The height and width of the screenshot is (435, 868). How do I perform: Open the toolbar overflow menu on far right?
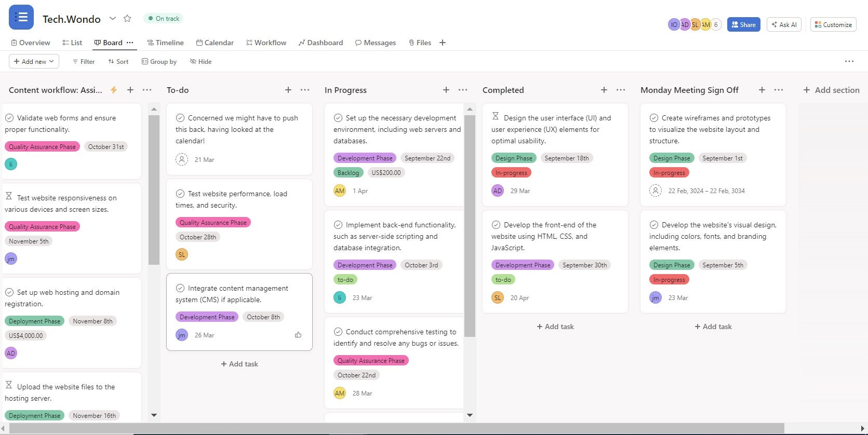coord(849,61)
